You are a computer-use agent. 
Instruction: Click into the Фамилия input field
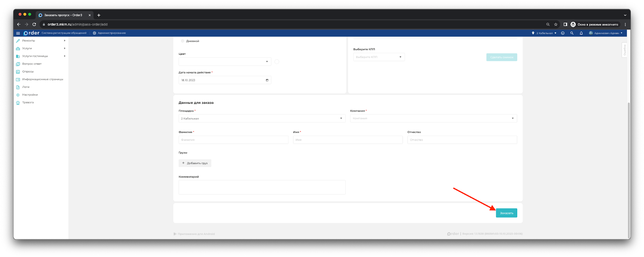coord(233,140)
